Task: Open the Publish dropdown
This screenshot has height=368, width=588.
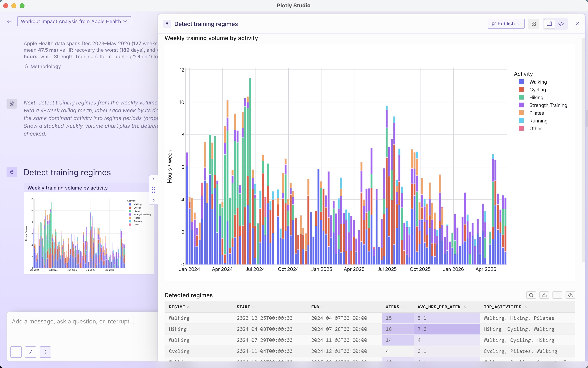Action: pos(506,24)
